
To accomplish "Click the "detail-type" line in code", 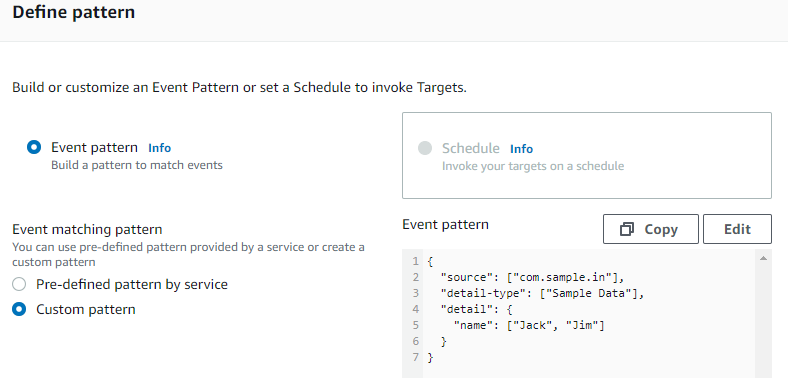I will (542, 293).
